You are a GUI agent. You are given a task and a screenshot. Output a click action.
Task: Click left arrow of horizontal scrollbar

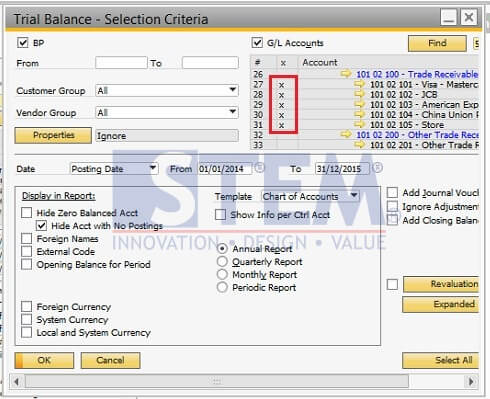16,381
